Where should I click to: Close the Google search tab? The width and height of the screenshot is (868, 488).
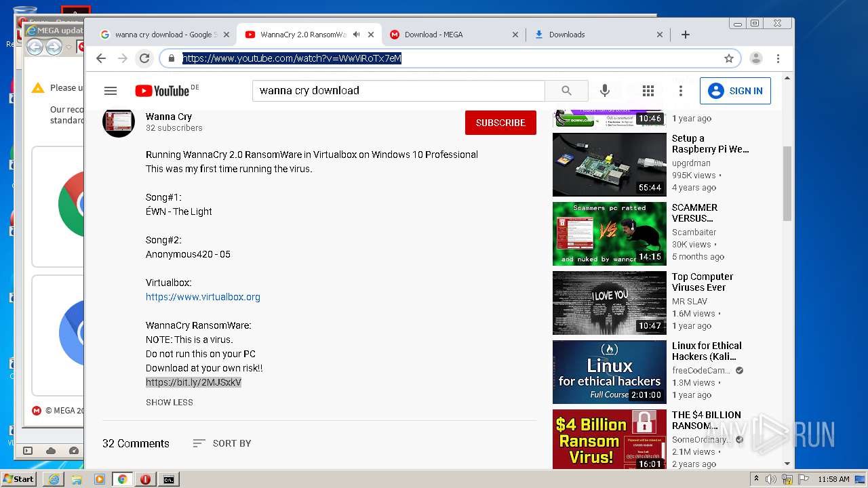(226, 35)
